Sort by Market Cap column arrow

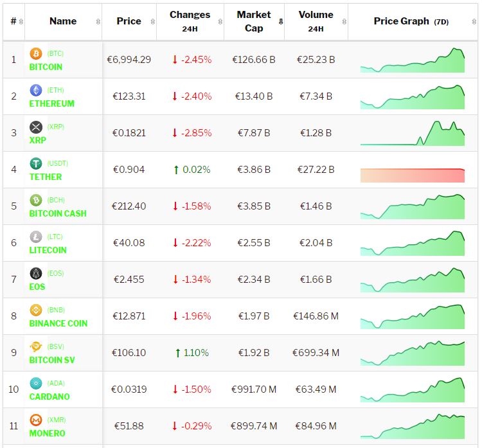280,22
